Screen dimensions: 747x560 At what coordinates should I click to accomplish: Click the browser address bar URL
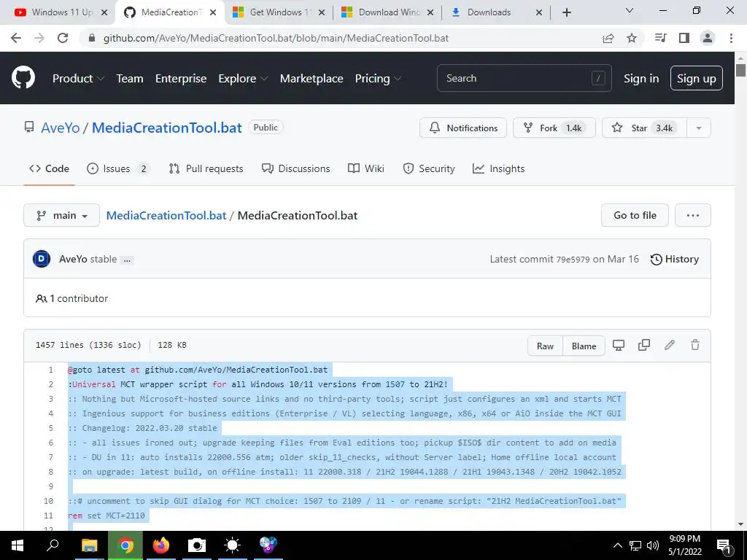pos(276,38)
